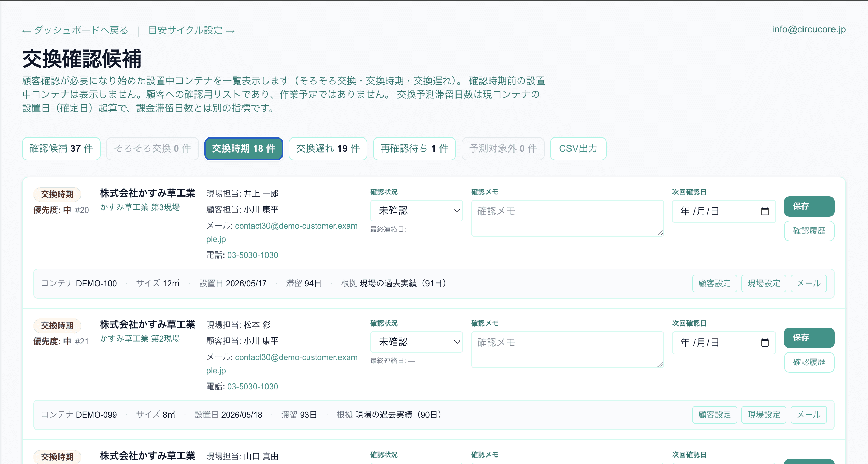This screenshot has height=464, width=868.
Task: Click 滞留 93日 text
Action: 299,415
